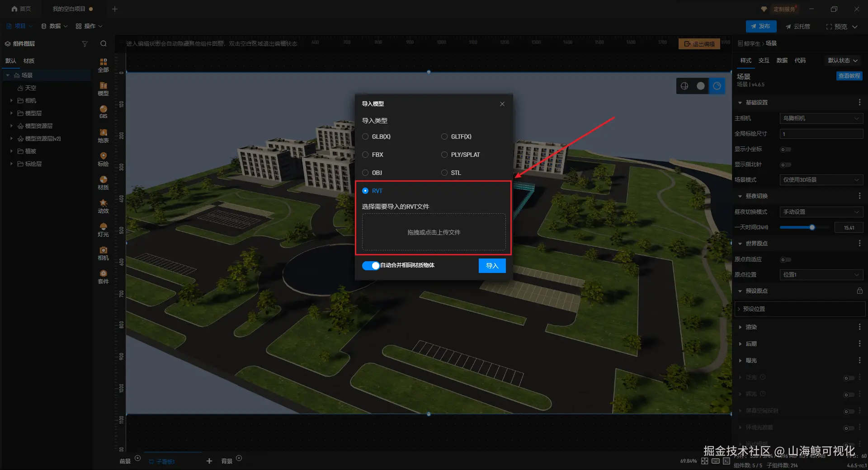This screenshot has width=868, height=470.
Task: Open the 动效 component category
Action: [x=103, y=206]
